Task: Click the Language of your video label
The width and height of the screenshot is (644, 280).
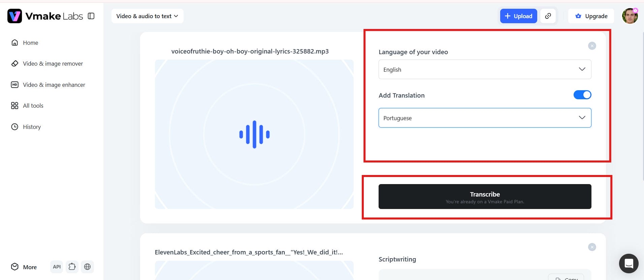Action: [413, 52]
